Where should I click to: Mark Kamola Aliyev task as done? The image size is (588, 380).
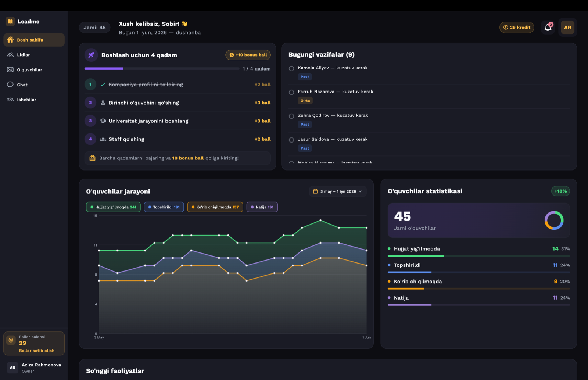click(291, 68)
